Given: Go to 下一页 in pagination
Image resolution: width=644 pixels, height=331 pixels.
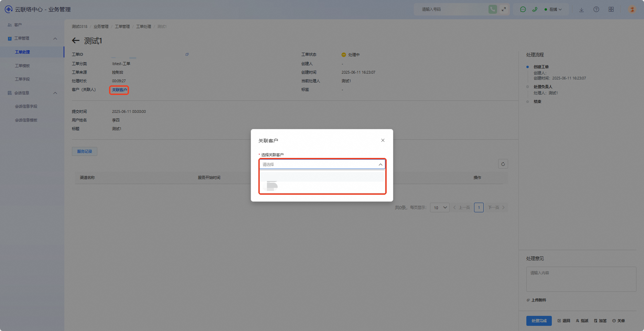Looking at the screenshot, I should [x=496, y=207].
